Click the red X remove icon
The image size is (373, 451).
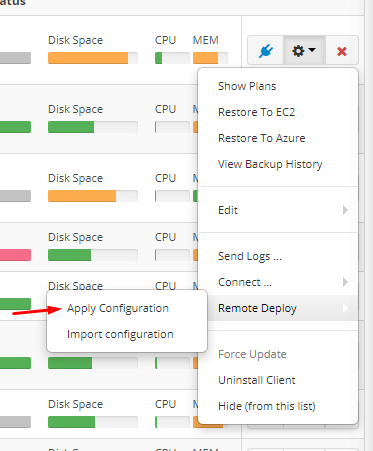pos(342,51)
